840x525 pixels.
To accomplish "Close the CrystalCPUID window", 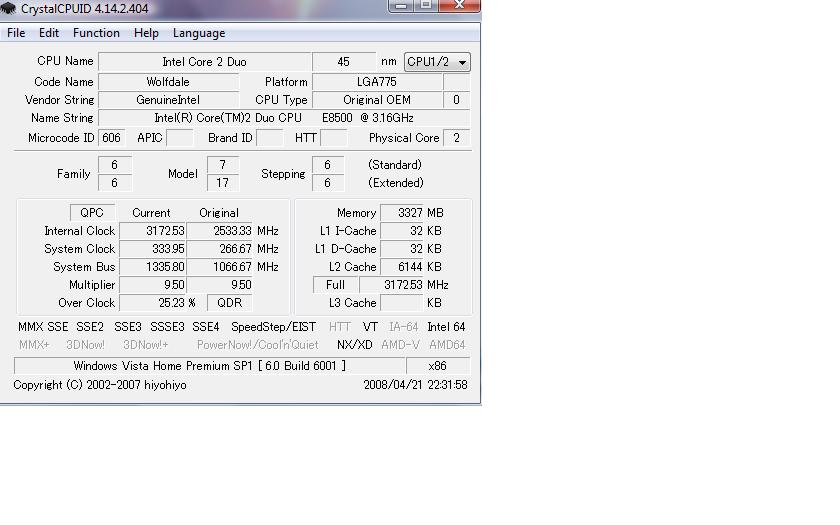I will click(459, 5).
